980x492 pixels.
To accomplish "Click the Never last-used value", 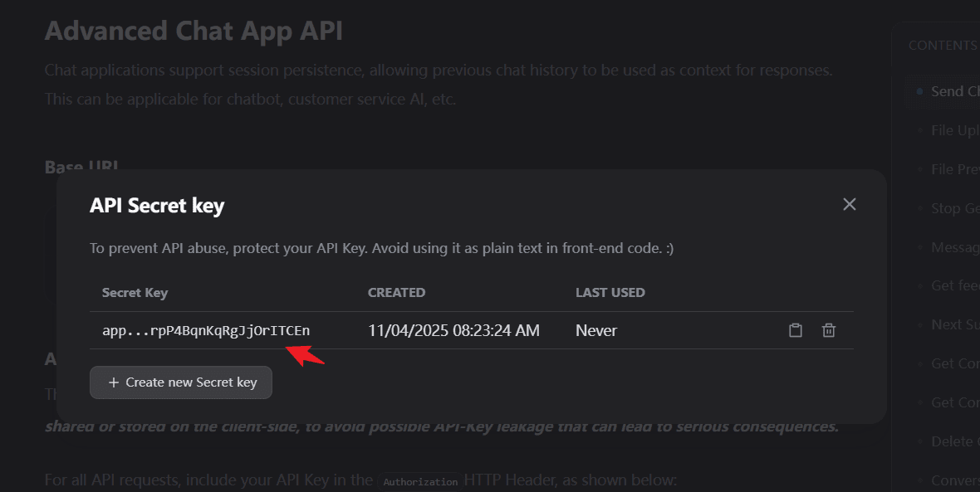I will 596,330.
